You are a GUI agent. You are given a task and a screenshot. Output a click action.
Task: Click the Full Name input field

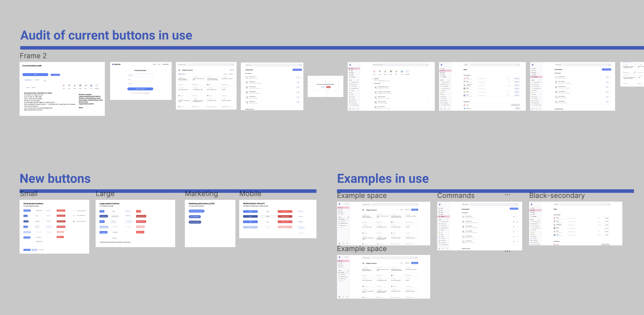coord(140,75)
